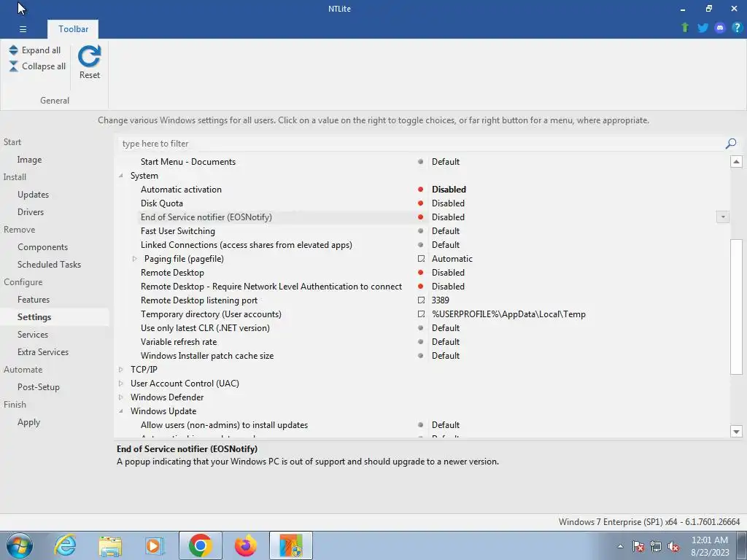
Task: Click the Help question mark icon
Action: pos(737,28)
